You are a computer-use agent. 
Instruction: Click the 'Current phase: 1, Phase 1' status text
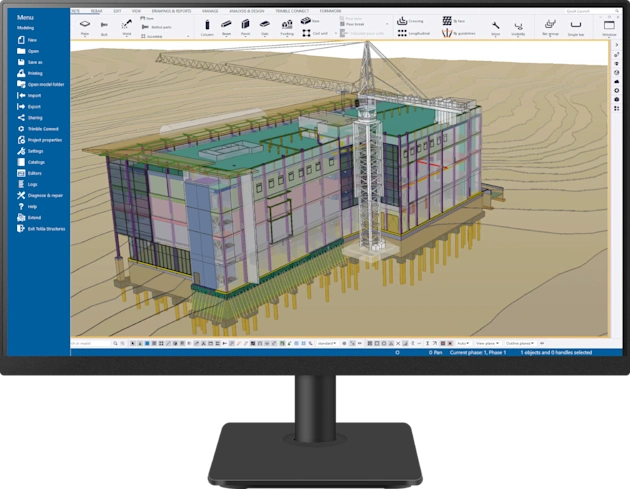[x=478, y=353]
